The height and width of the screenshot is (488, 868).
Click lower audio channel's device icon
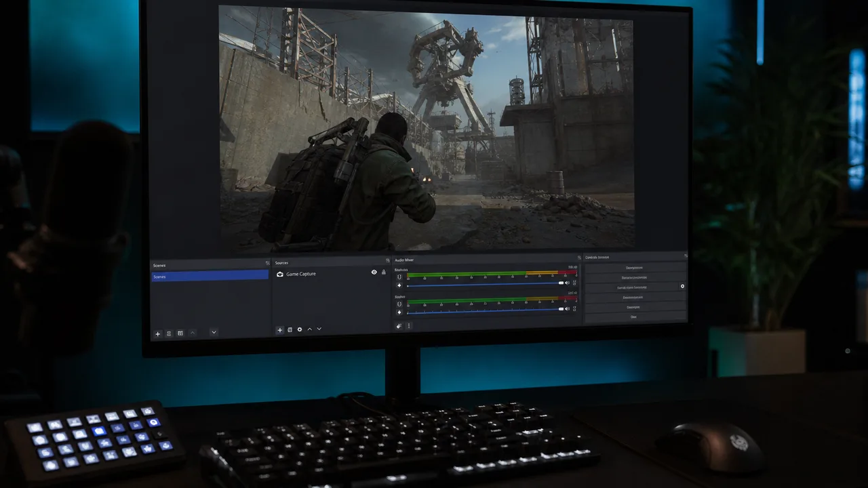point(399,304)
